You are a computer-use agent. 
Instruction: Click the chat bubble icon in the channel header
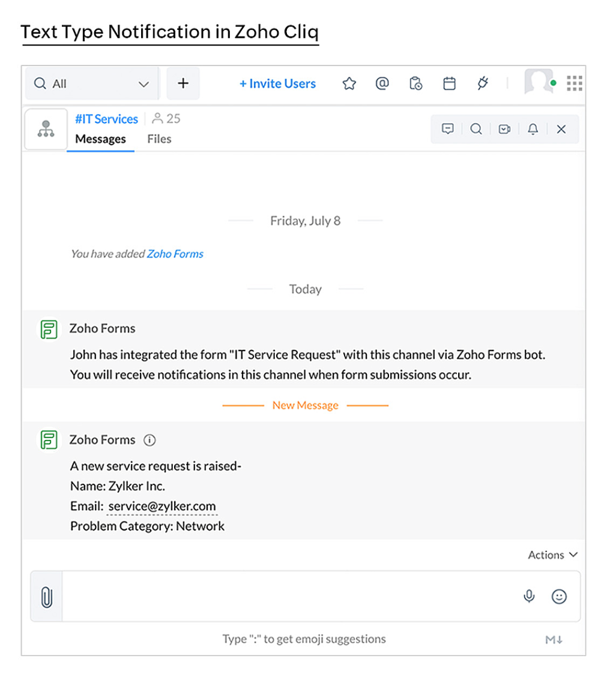[x=447, y=129]
